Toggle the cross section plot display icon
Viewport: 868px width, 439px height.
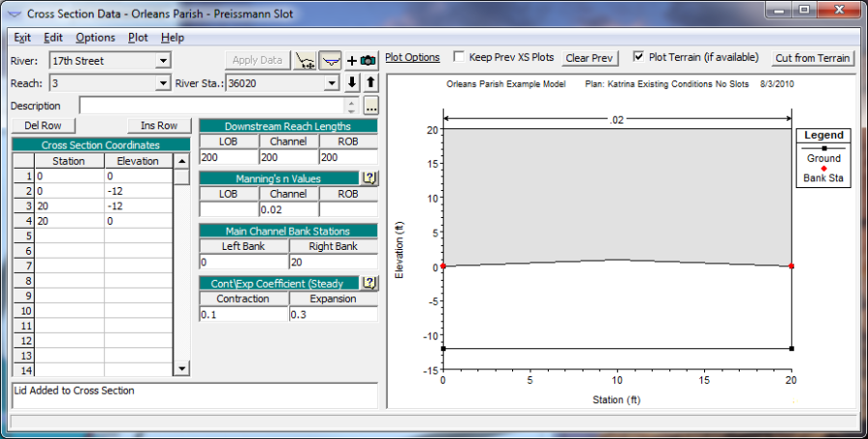point(330,61)
